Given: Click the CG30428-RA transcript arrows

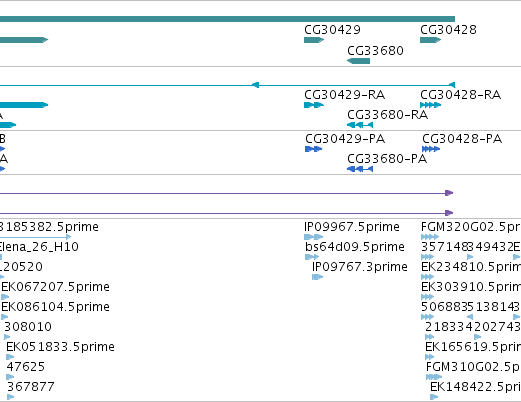Looking at the screenshot, I should [431, 105].
